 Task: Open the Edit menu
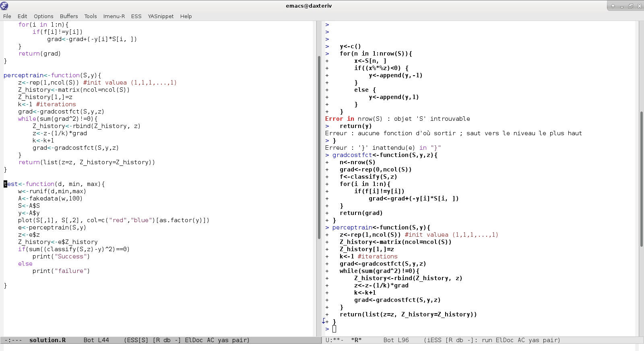23,16
